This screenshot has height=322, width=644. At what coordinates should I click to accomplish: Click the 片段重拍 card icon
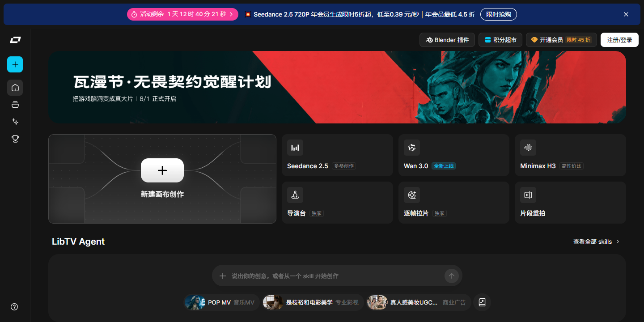528,195
